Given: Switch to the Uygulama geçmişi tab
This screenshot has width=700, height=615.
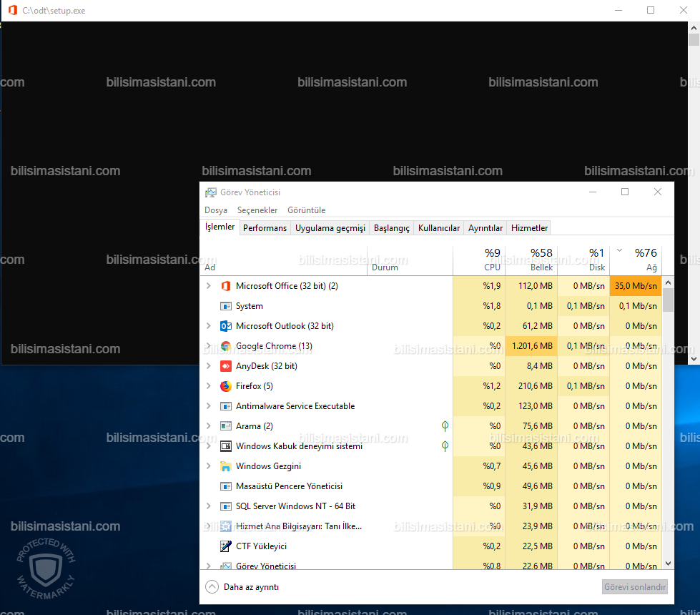Looking at the screenshot, I should (330, 228).
